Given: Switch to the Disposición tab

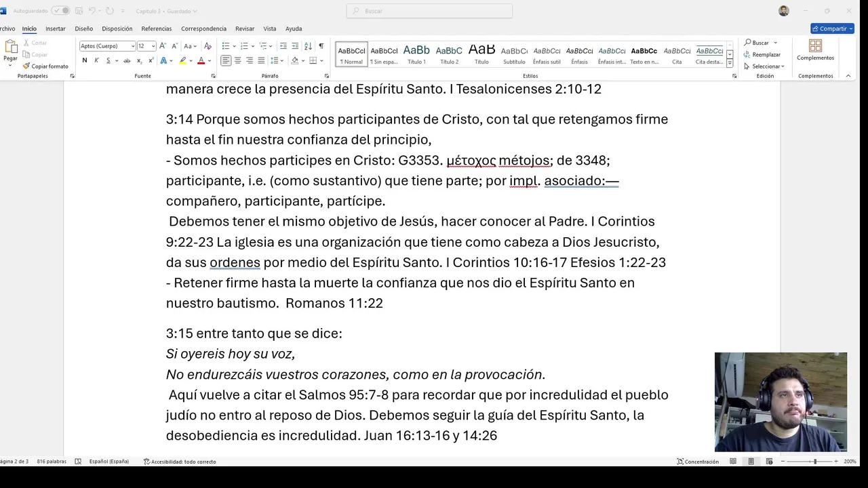Looking at the screenshot, I should point(117,28).
